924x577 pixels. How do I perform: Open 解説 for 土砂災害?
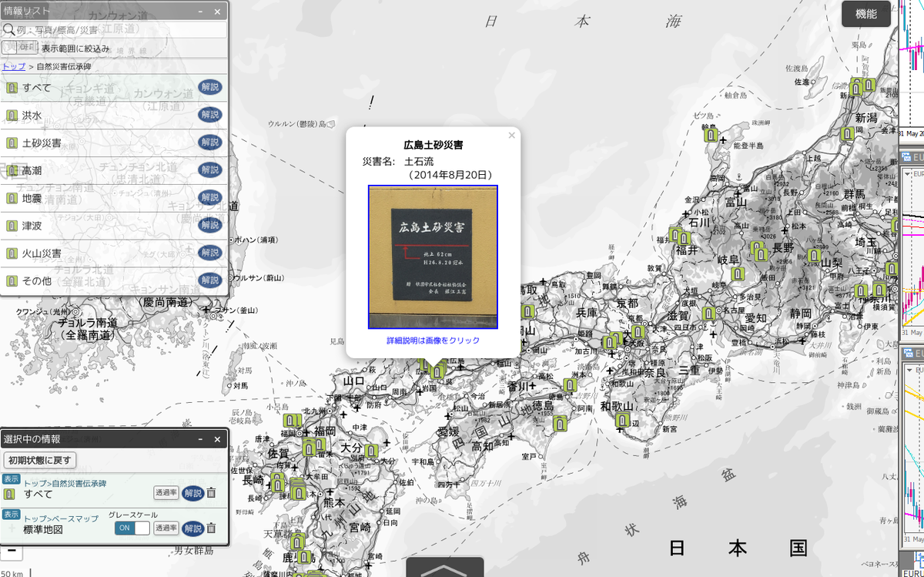pyautogui.click(x=209, y=143)
